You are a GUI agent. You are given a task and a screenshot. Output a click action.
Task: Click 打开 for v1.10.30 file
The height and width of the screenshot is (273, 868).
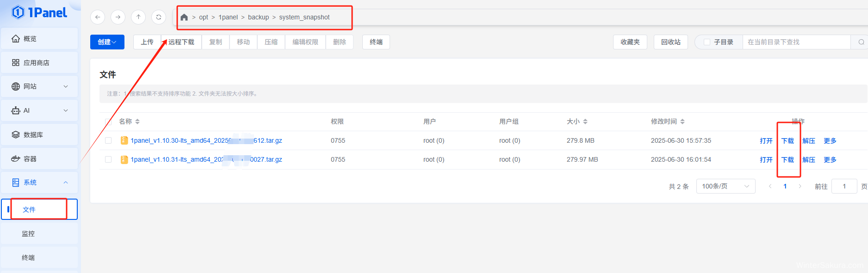click(766, 141)
